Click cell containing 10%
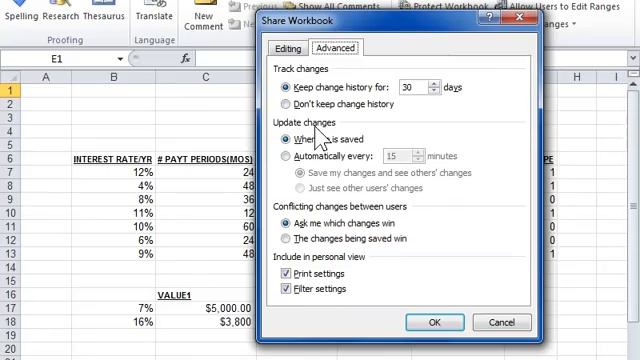The width and height of the screenshot is (640, 360). [x=113, y=227]
